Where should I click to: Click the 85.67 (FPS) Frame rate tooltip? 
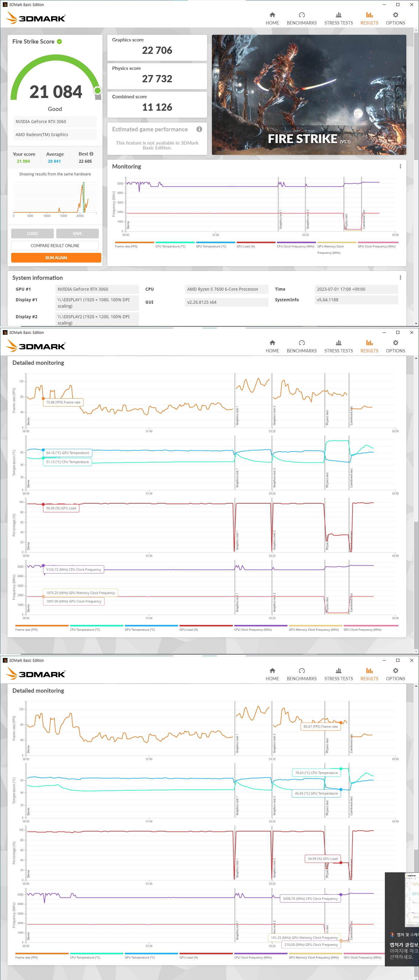(x=320, y=726)
